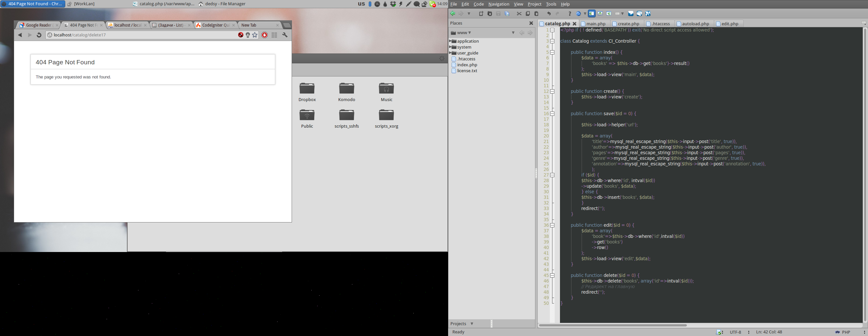Viewport: 868px width, 336px height.
Task: Collapse the save function fold marker
Action: point(552,114)
